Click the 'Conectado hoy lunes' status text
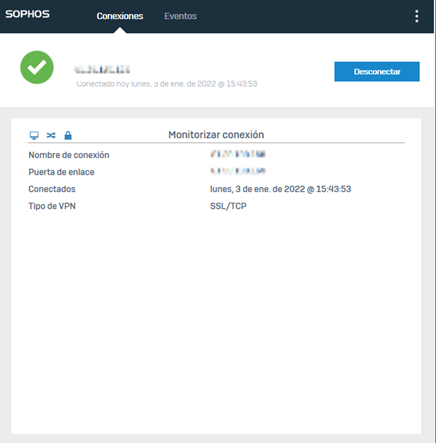Viewport: 436px width, 443px height. click(x=167, y=84)
